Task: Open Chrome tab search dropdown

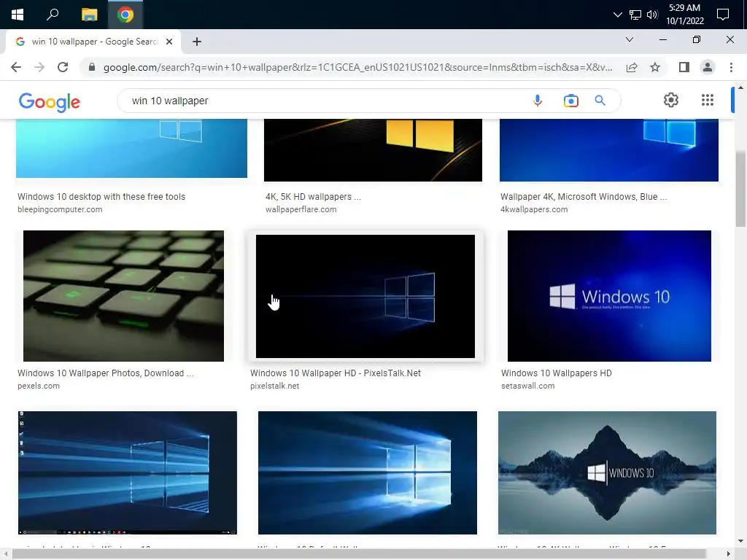Action: (x=630, y=39)
